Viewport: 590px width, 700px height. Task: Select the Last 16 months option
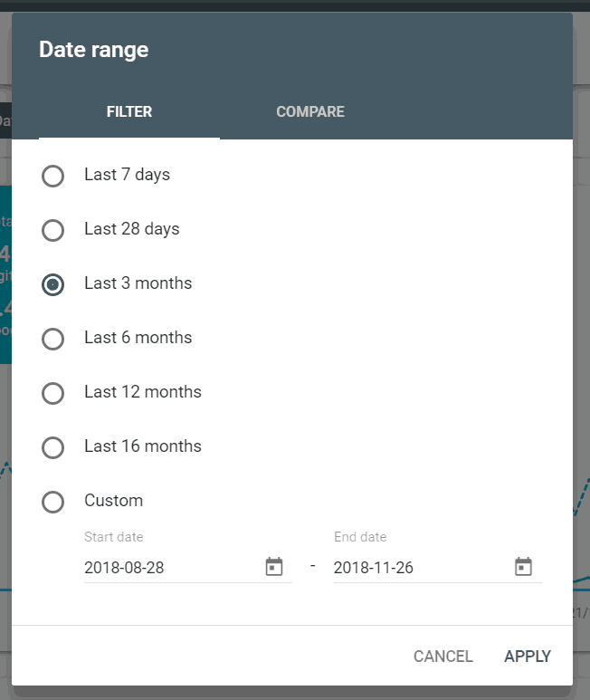click(53, 447)
